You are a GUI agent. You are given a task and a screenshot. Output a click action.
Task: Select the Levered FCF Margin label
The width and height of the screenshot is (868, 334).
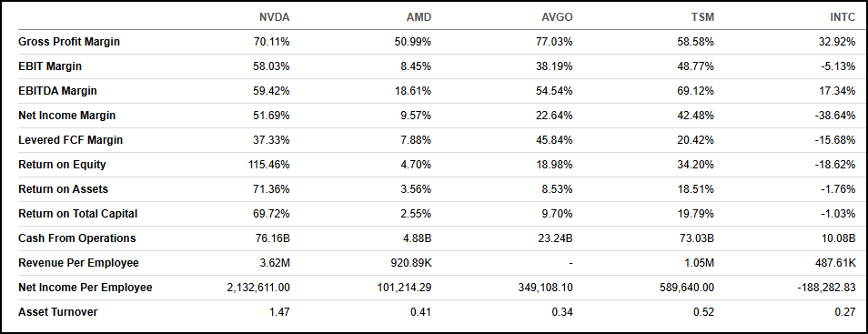point(70,140)
